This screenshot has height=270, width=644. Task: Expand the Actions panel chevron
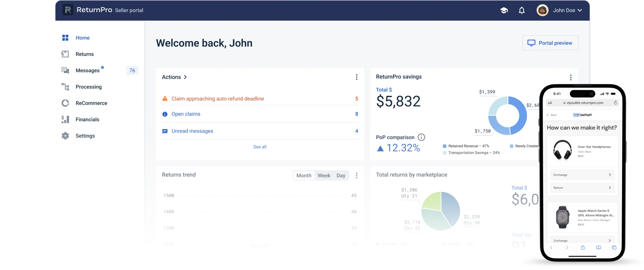(186, 77)
